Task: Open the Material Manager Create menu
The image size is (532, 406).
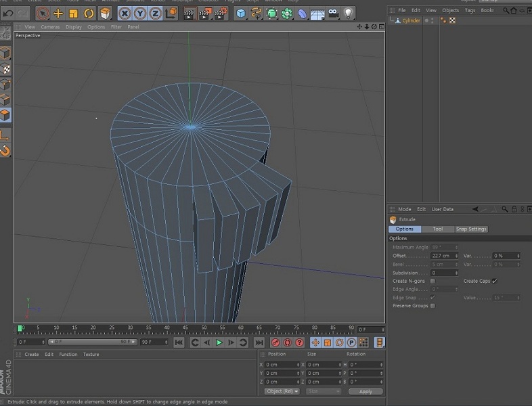Action: 32,355
